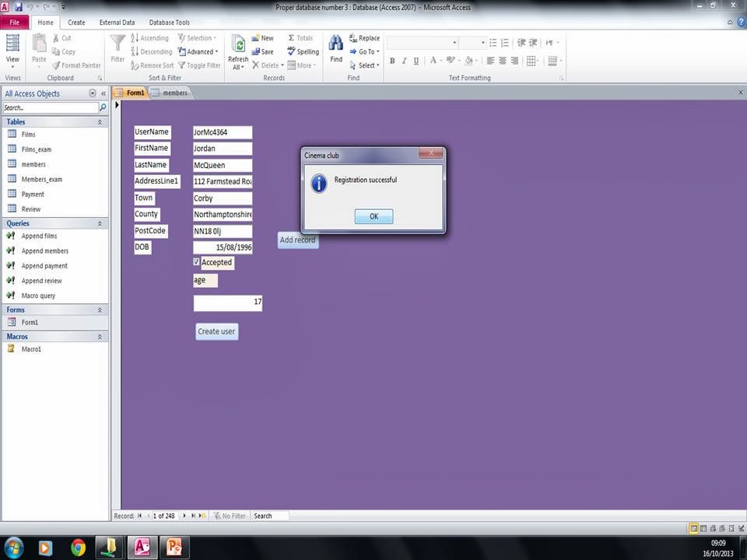The height and width of the screenshot is (560, 747).
Task: Toggle Bold formatting
Action: pyautogui.click(x=392, y=61)
